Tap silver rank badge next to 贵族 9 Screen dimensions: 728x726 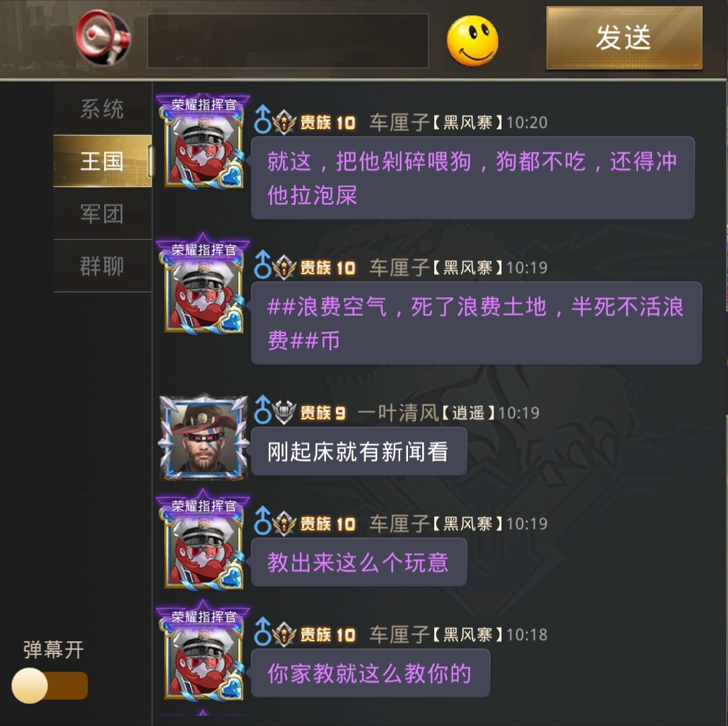(x=284, y=412)
